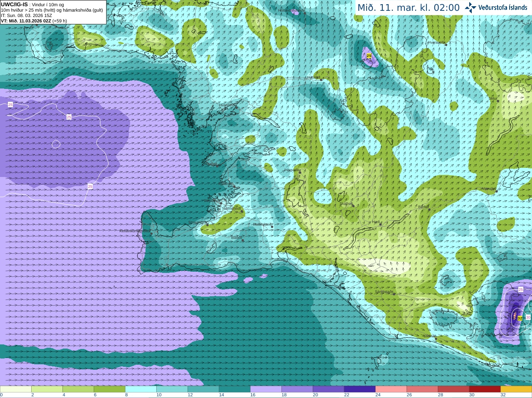Click the white 30 gust contour label
This screenshot has width=532, height=398.
528,317
